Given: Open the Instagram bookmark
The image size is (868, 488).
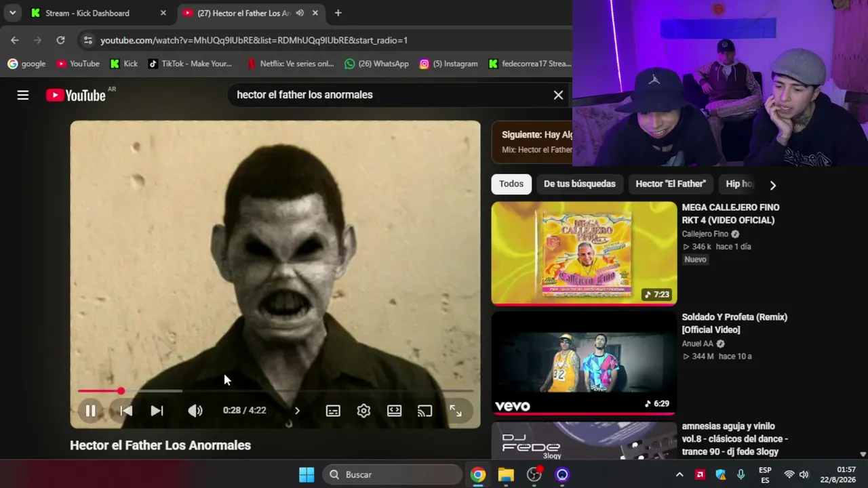Looking at the screenshot, I should pyautogui.click(x=448, y=64).
